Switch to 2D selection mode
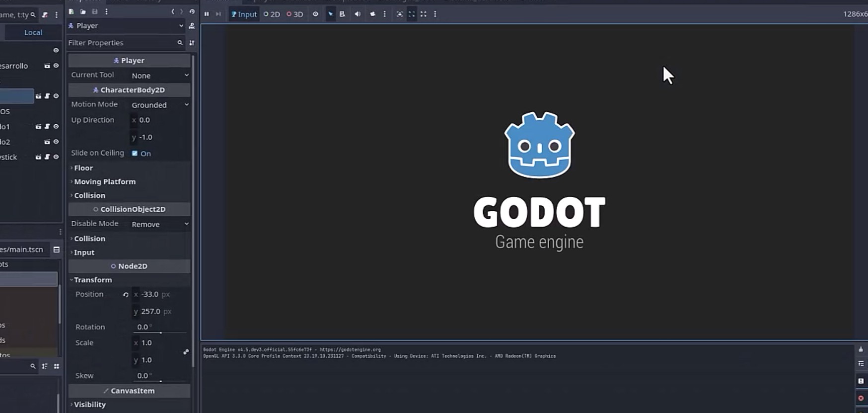This screenshot has height=413, width=868. [272, 14]
